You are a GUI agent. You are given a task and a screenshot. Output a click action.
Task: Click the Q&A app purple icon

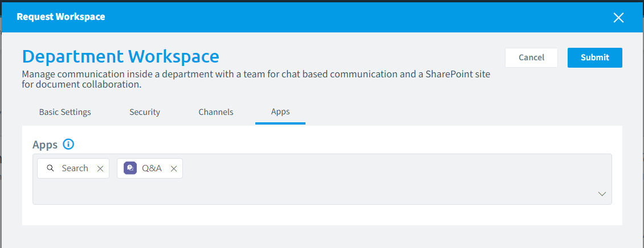[130, 168]
